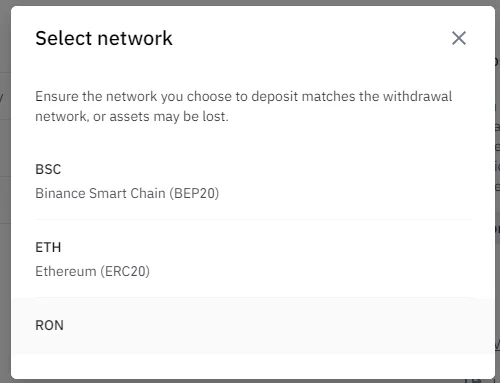Click the X icon beside Select network
Screen dimensions: 500x383
click(459, 38)
